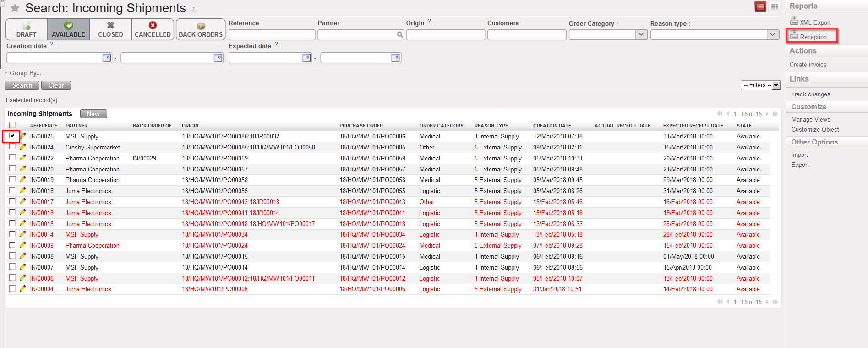This screenshot has width=868, height=348.
Task: Click the star favorite icon beside the title
Action: (15, 8)
